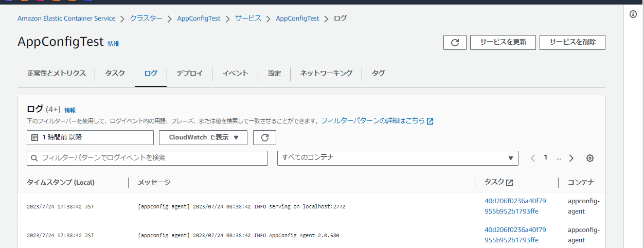Select appconfig-agent container in serving on localhost row
The width and height of the screenshot is (644, 248).
coord(584,206)
